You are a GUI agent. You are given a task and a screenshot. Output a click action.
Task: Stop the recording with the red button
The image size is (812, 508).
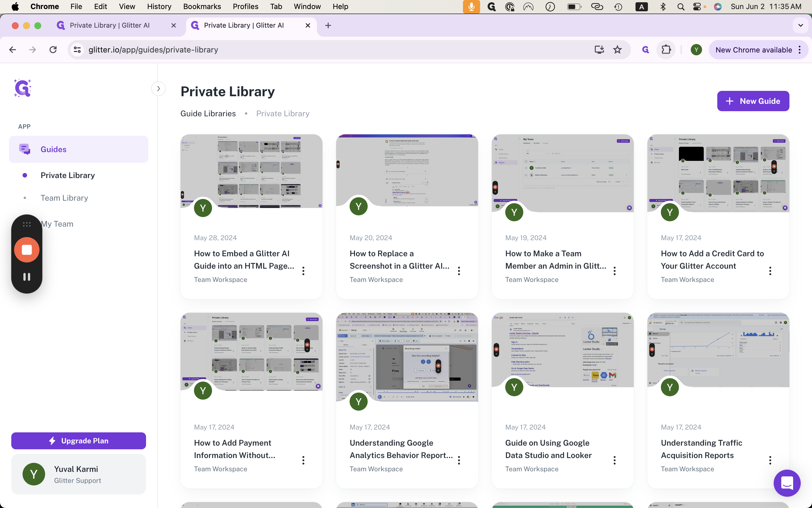click(x=27, y=250)
